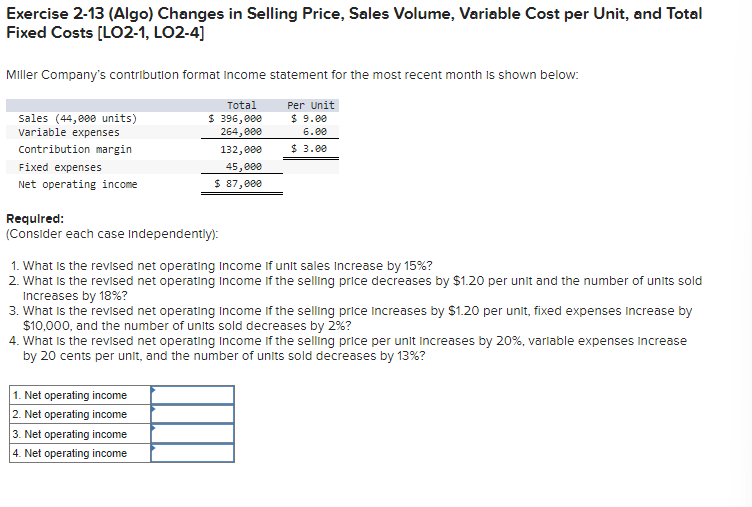Click the '2. Net operating income' label cell
The image size is (752, 507).
click(x=80, y=414)
